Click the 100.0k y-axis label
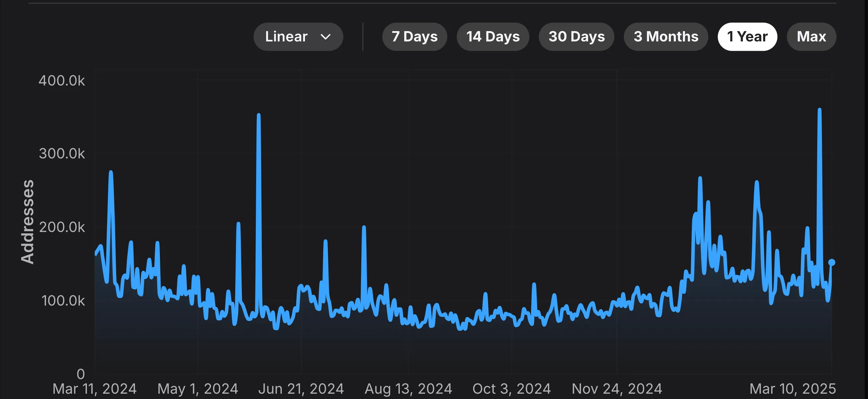This screenshot has height=399, width=868. 63,301
